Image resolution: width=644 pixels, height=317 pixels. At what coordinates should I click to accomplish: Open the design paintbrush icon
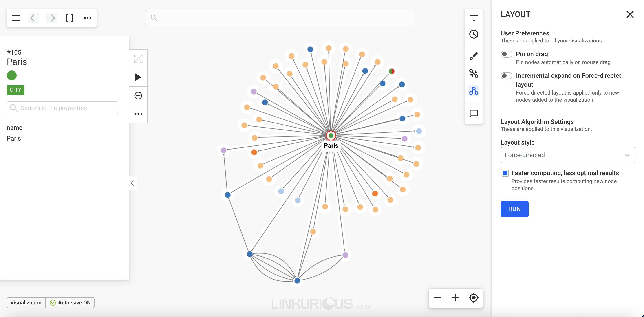point(474,56)
